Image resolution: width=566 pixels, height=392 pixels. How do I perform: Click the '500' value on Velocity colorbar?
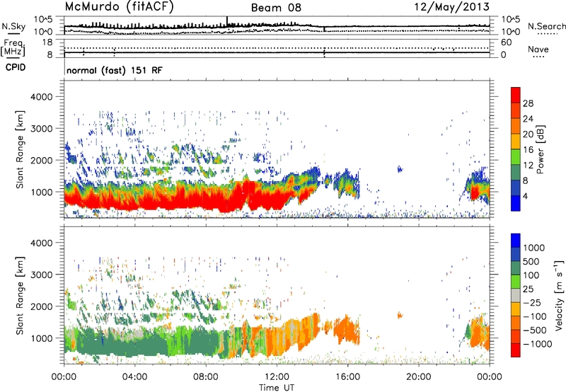[x=531, y=261]
